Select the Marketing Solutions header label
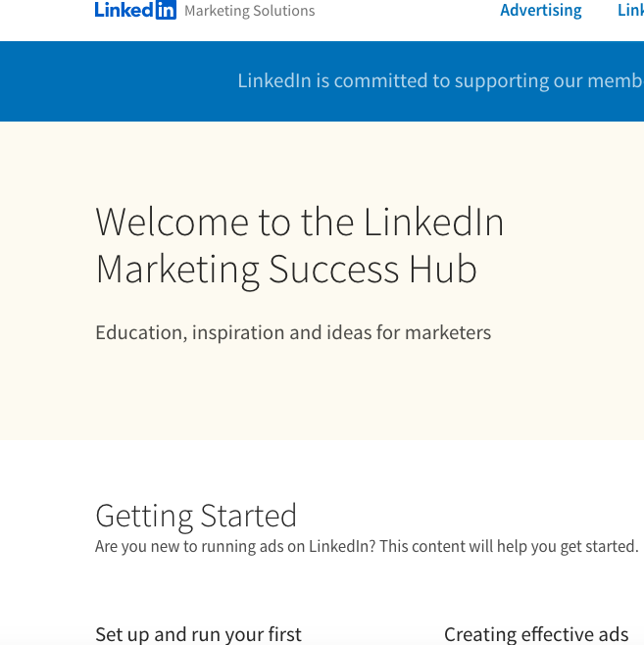This screenshot has width=644, height=645. [250, 11]
